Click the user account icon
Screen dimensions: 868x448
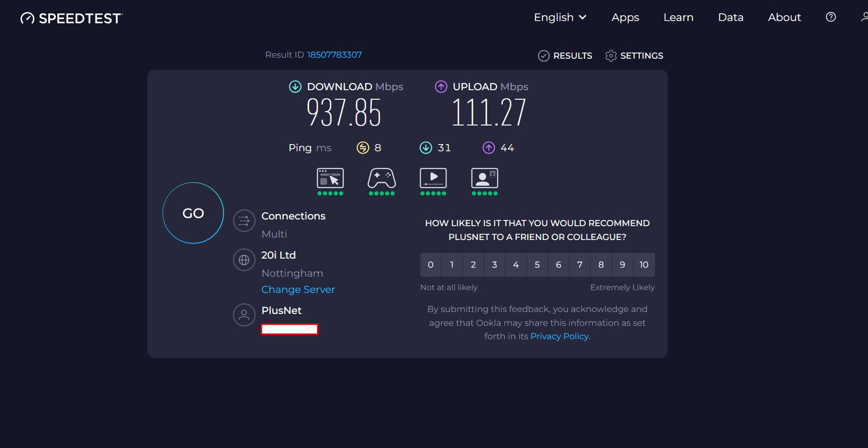pyautogui.click(x=864, y=17)
